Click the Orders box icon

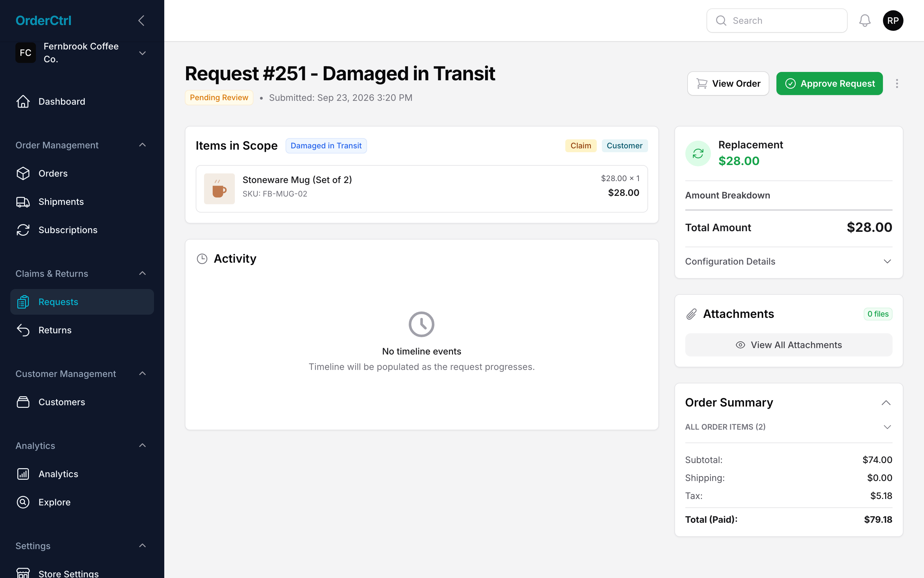point(23,173)
